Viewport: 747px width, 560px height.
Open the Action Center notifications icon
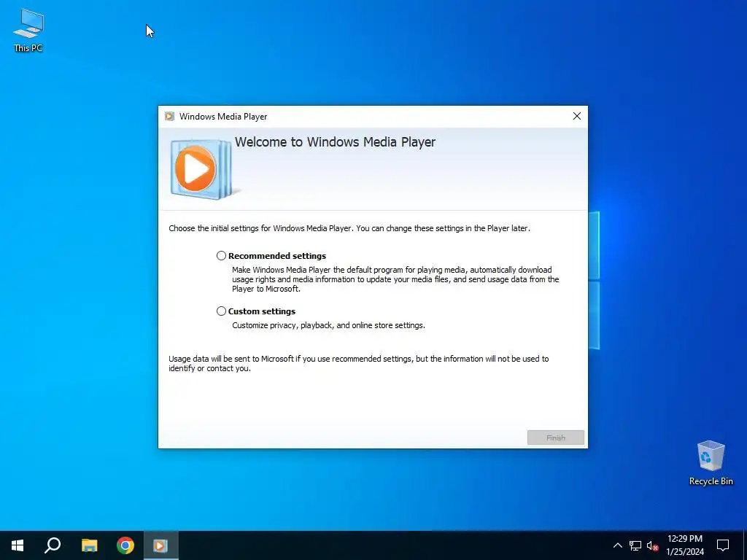tap(723, 545)
